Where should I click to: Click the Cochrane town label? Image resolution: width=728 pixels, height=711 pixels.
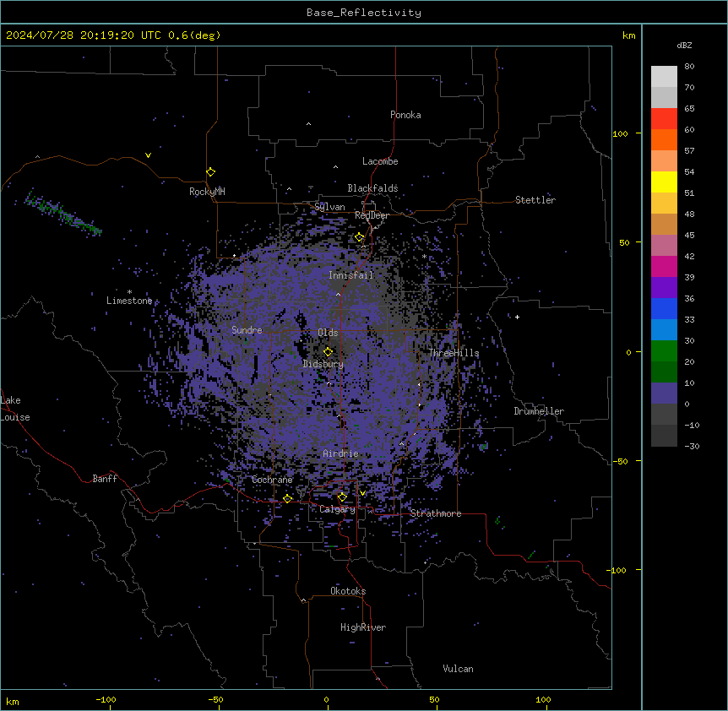(272, 480)
